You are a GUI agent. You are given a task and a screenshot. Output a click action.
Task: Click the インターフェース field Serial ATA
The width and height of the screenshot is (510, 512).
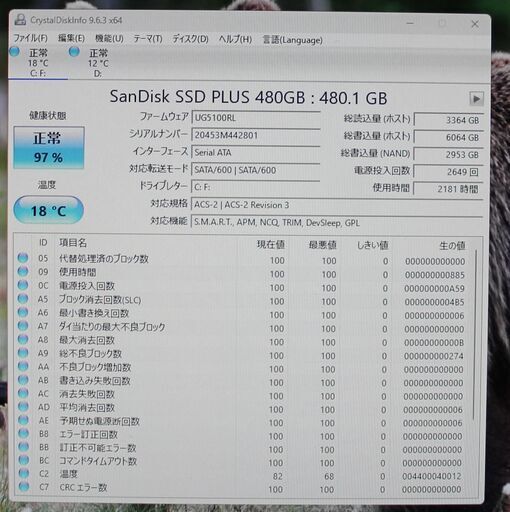(x=256, y=152)
